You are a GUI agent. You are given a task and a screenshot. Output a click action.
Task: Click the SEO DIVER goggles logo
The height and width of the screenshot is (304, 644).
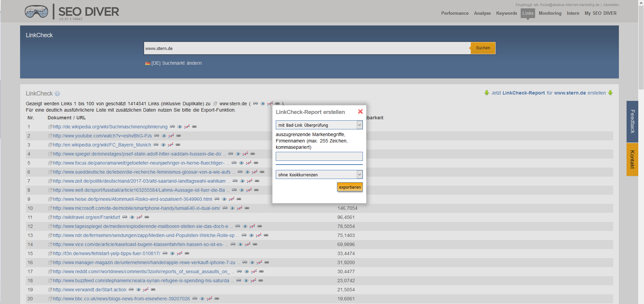coord(37,12)
